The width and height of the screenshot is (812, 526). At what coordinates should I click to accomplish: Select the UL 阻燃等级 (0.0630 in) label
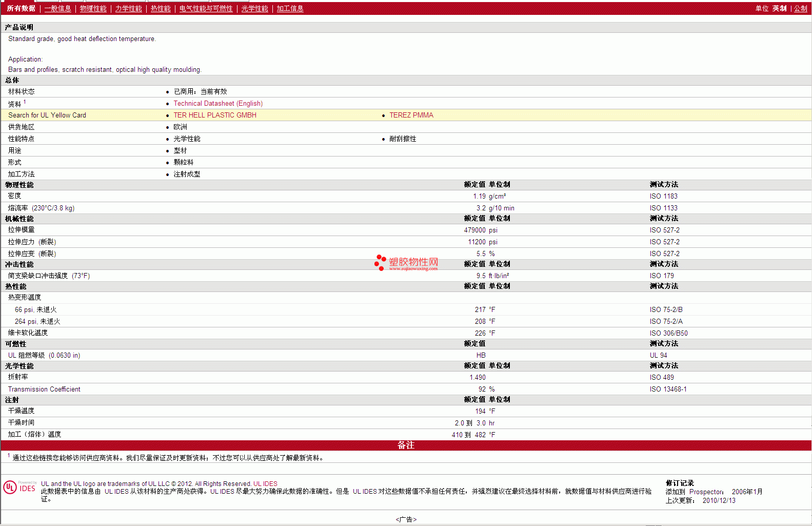pos(44,355)
